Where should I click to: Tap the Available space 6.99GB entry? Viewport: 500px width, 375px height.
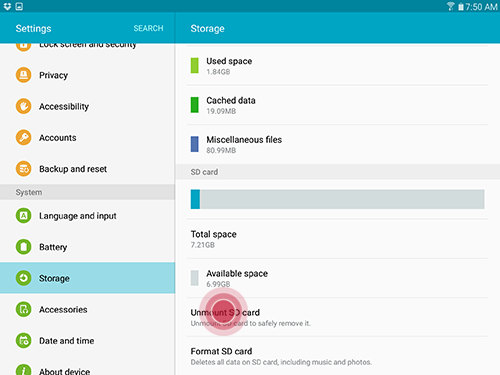[338, 278]
